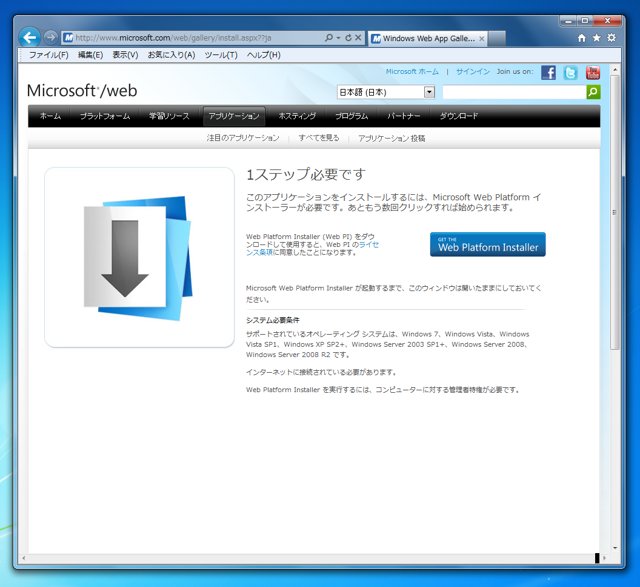The height and width of the screenshot is (587, 640).
Task: Click the vertical scrollbar thumb
Action: pos(615,212)
